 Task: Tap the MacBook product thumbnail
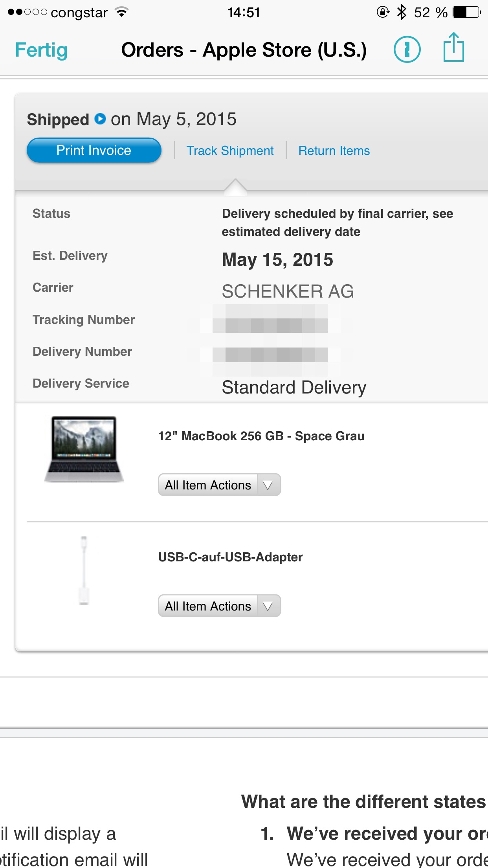pyautogui.click(x=84, y=449)
